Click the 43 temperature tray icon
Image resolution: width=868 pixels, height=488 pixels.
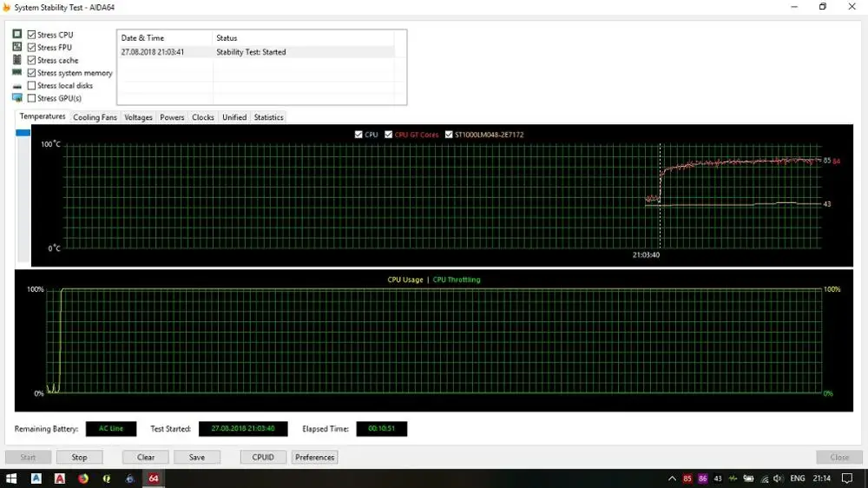(718, 478)
